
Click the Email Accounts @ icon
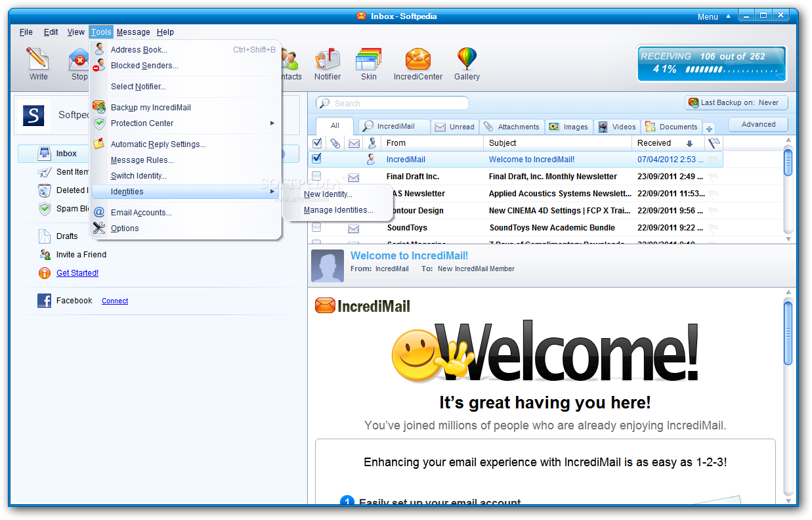coord(99,212)
